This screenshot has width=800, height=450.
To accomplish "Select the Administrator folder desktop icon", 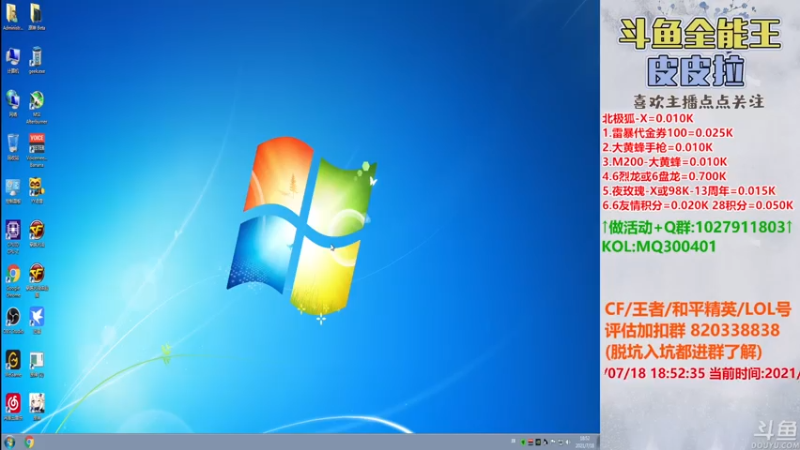I will 12,17.
